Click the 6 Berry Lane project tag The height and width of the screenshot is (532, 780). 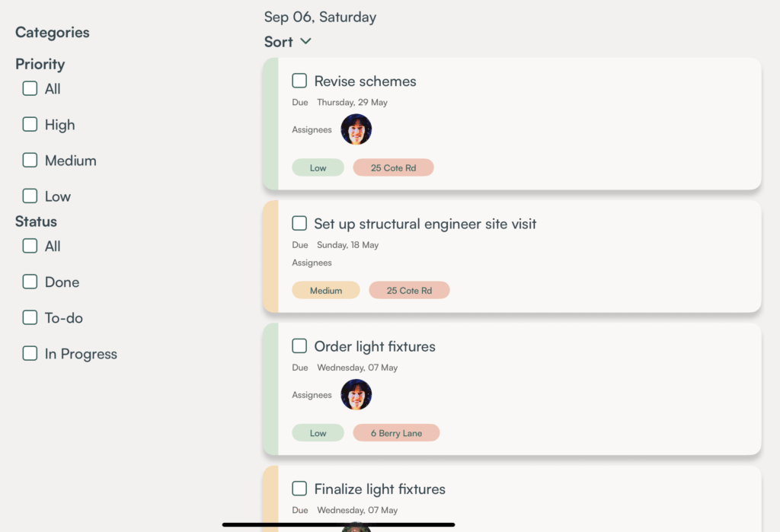point(396,433)
